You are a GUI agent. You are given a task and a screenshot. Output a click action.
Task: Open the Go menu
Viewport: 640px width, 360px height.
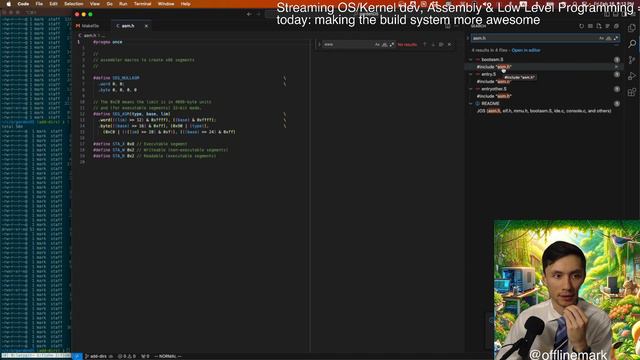[x=109, y=4]
